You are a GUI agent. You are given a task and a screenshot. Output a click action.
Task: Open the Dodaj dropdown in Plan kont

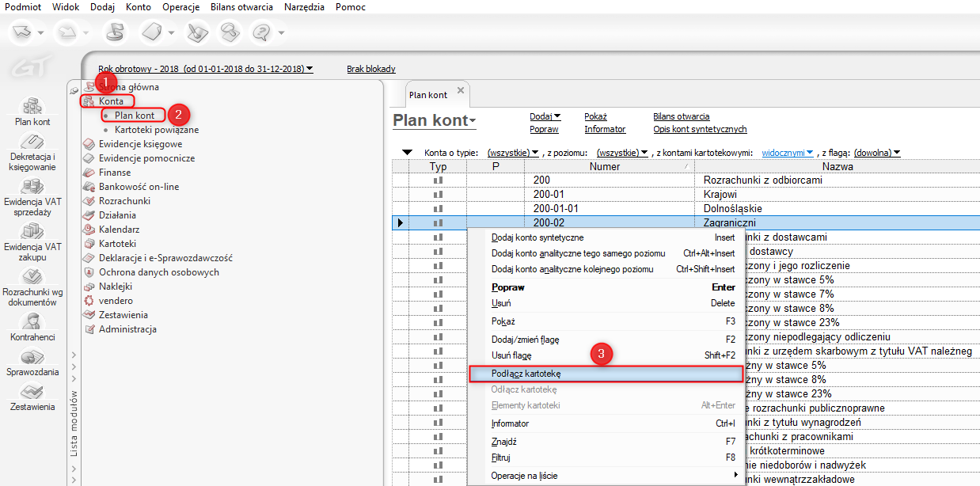545,116
